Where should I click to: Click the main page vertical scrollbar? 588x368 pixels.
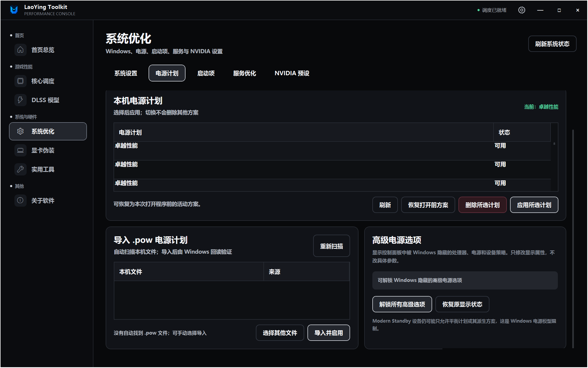coord(573,238)
